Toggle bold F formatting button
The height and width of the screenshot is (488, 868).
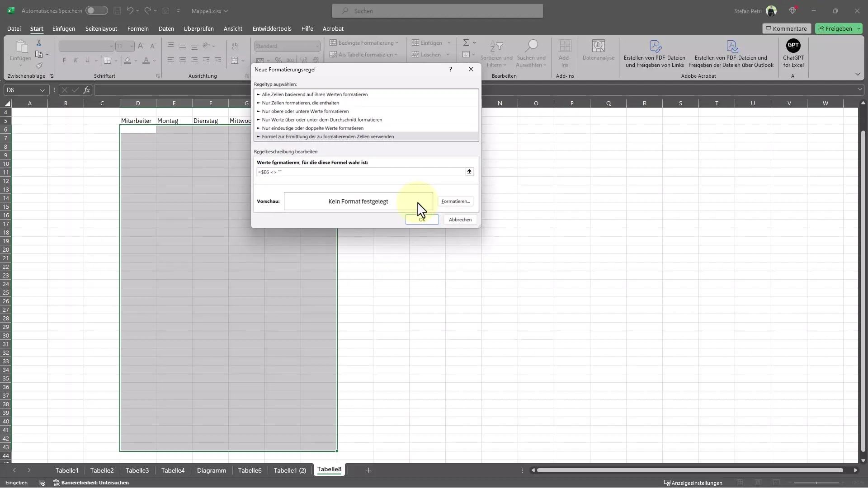tap(64, 60)
